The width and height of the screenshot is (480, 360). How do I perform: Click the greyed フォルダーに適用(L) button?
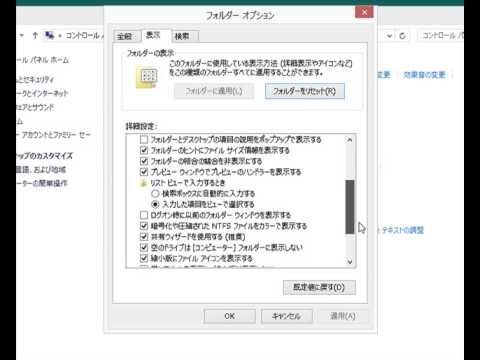pyautogui.click(x=214, y=91)
